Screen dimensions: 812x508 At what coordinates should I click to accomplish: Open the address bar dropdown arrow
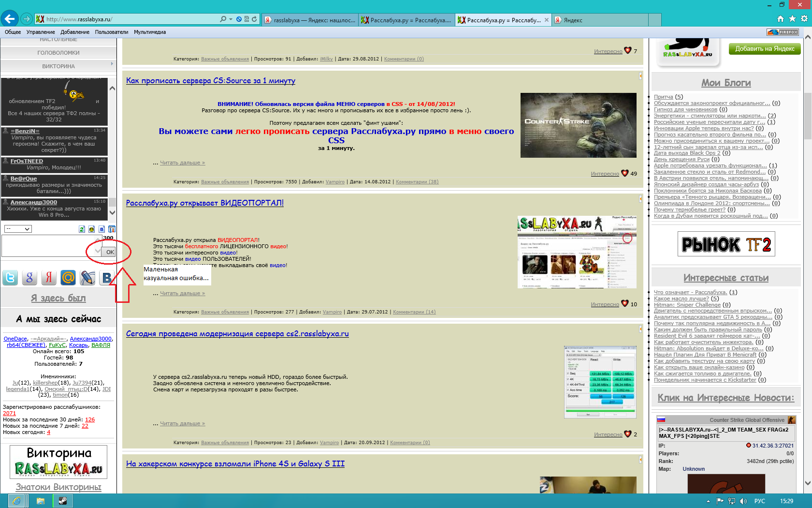click(231, 19)
